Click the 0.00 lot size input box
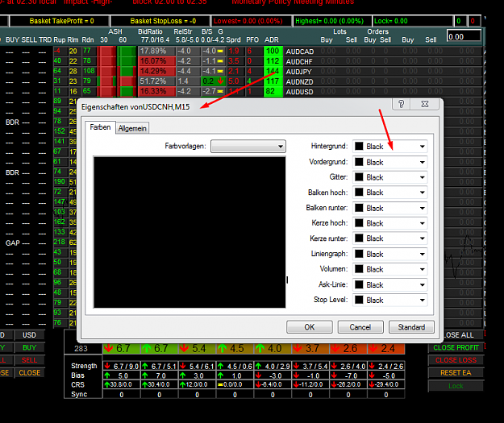 point(464,36)
